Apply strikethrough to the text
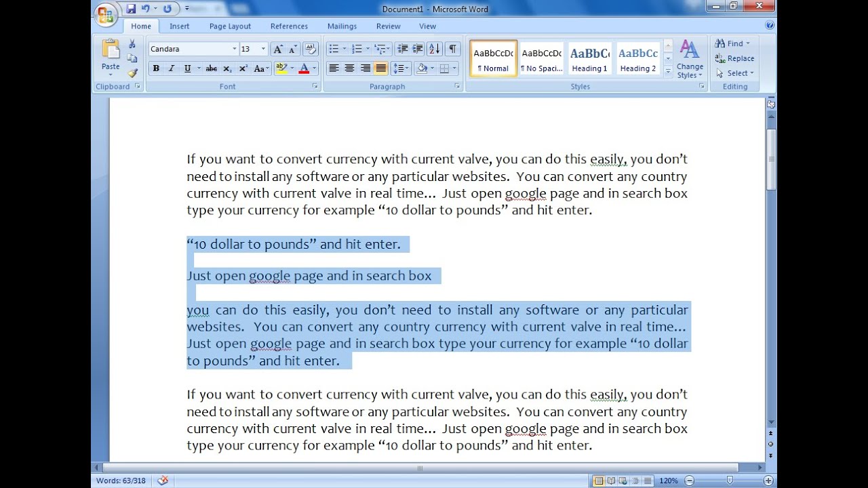This screenshot has width=868, height=488. (211, 68)
